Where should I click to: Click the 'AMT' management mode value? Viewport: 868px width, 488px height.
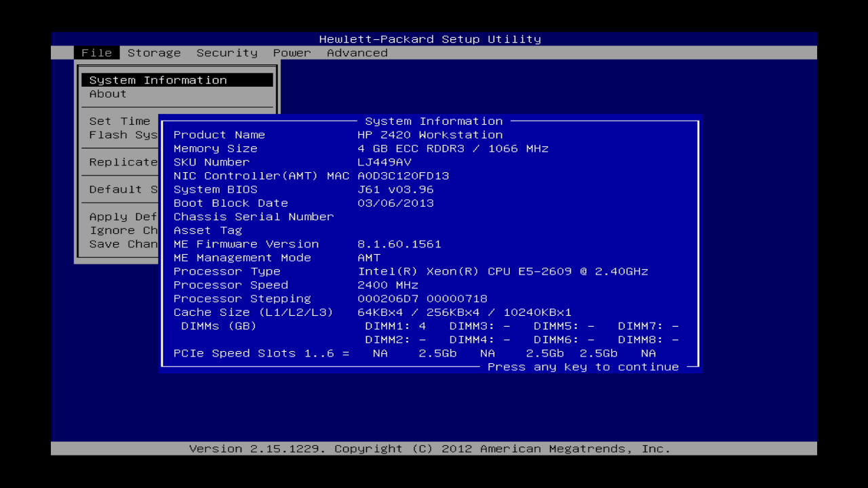tap(369, 258)
